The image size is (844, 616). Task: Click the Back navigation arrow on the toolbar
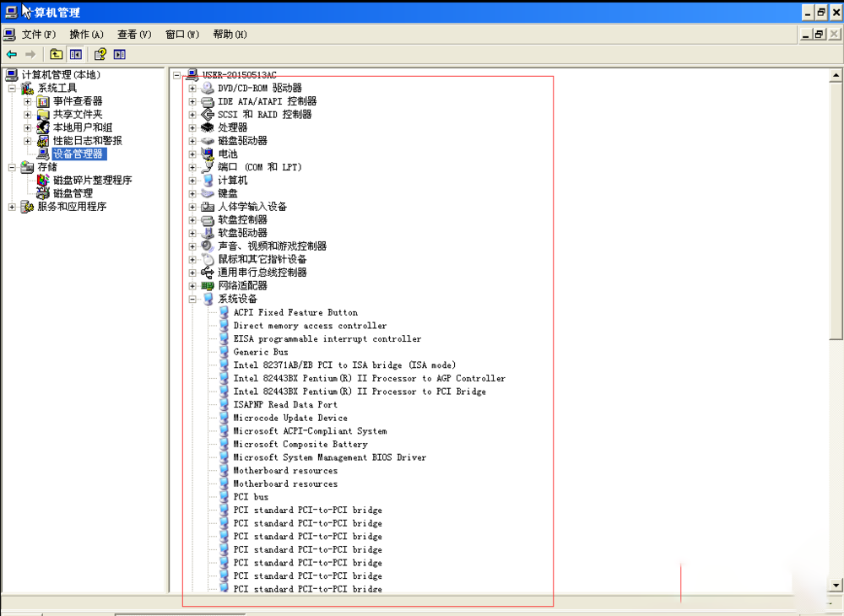[11, 54]
